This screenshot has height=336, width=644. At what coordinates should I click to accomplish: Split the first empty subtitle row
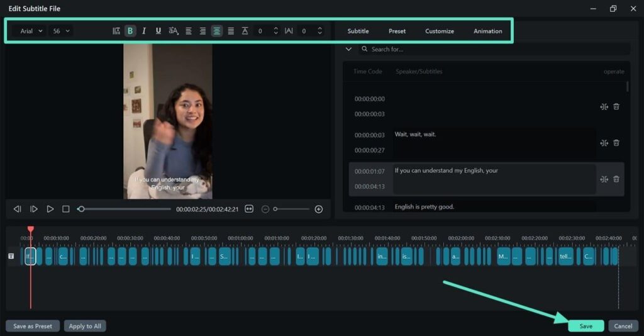pyautogui.click(x=604, y=107)
